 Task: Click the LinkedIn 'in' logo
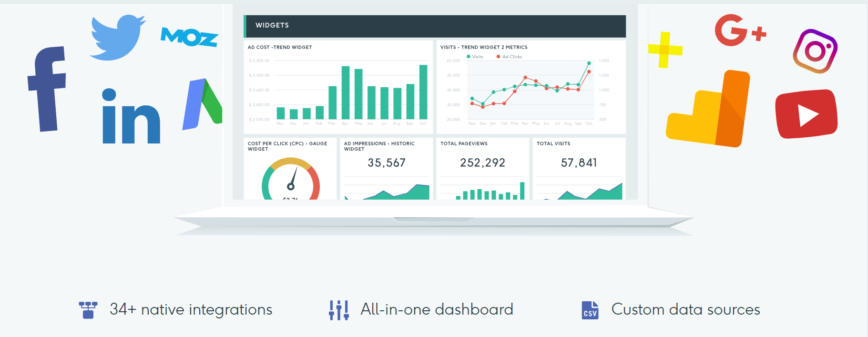click(131, 116)
